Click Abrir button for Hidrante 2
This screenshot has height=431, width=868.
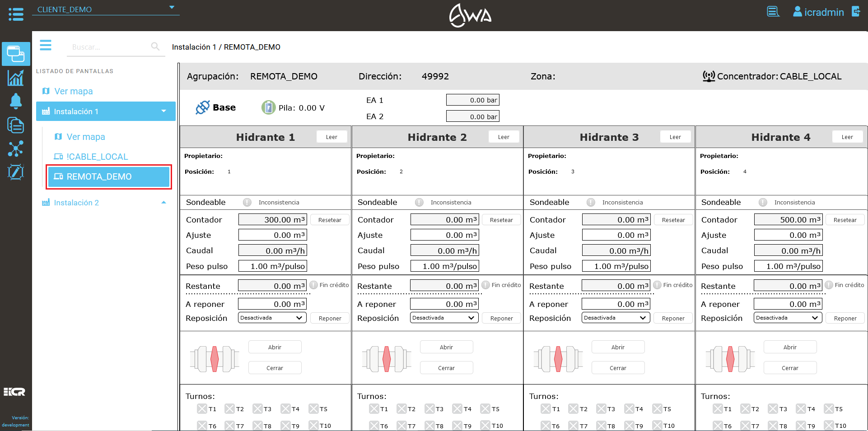pyautogui.click(x=446, y=347)
